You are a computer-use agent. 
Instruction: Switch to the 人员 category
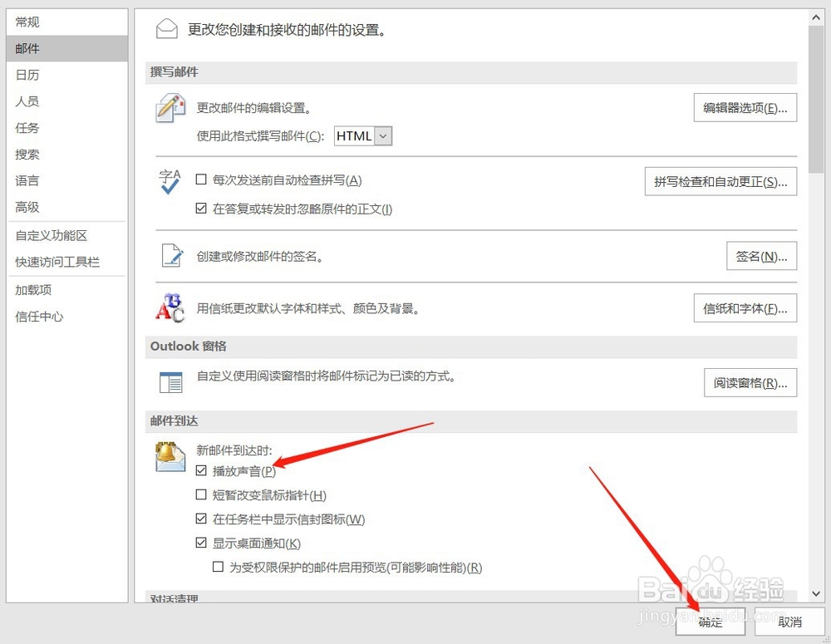tap(67, 101)
